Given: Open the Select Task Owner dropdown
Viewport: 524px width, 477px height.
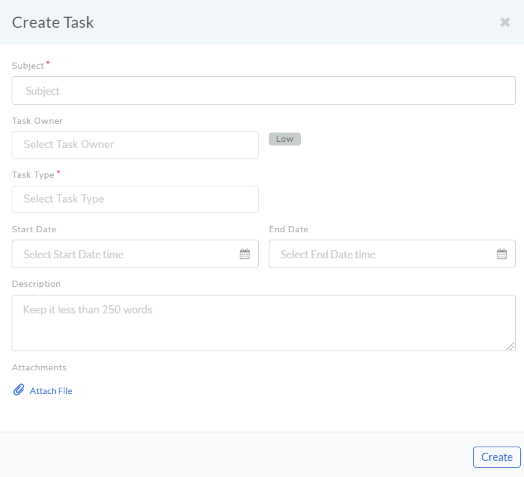Looking at the screenshot, I should coord(135,145).
